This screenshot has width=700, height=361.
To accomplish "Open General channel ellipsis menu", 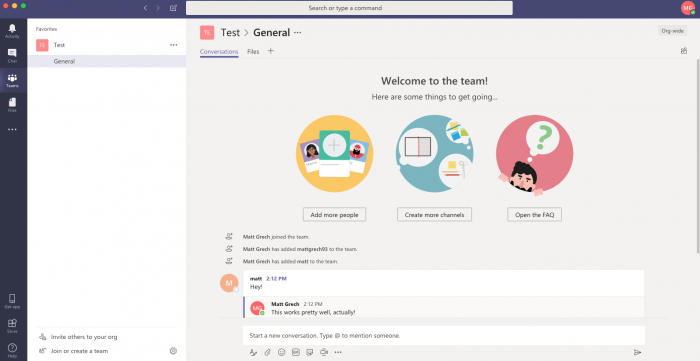I will [298, 33].
